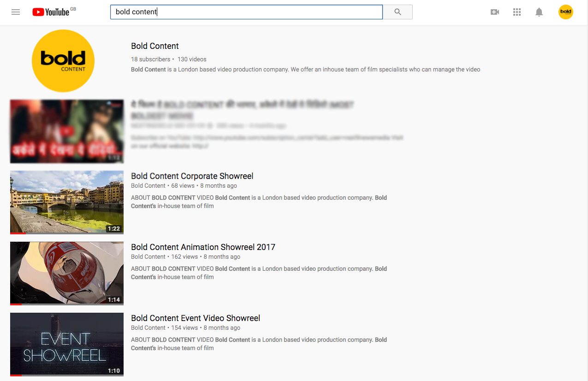Open the account avatar menu
Image resolution: width=588 pixels, height=381 pixels.
pos(566,12)
